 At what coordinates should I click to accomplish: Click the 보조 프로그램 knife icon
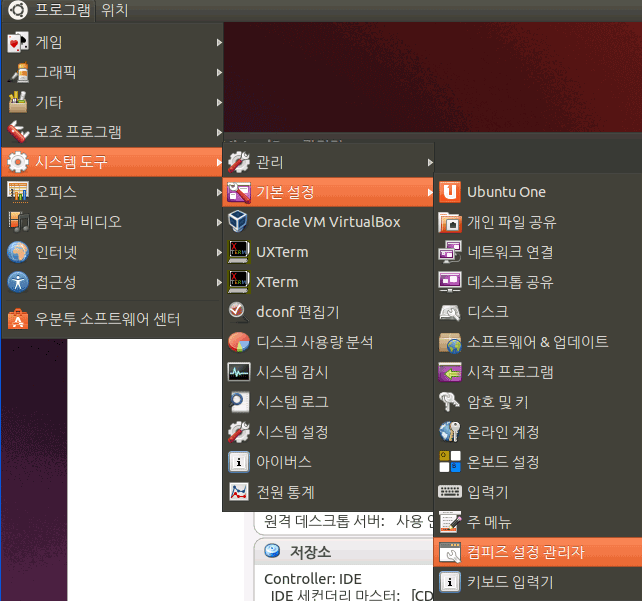point(18,132)
